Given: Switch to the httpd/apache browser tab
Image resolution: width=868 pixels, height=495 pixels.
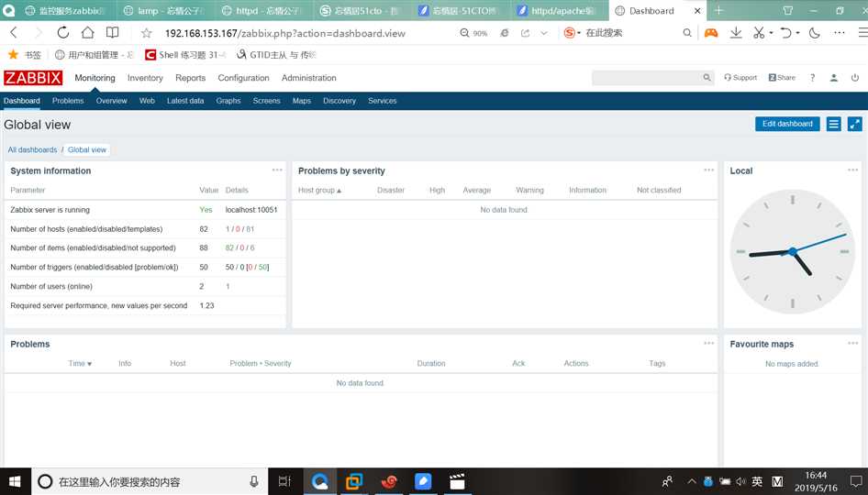Looking at the screenshot, I should [556, 10].
